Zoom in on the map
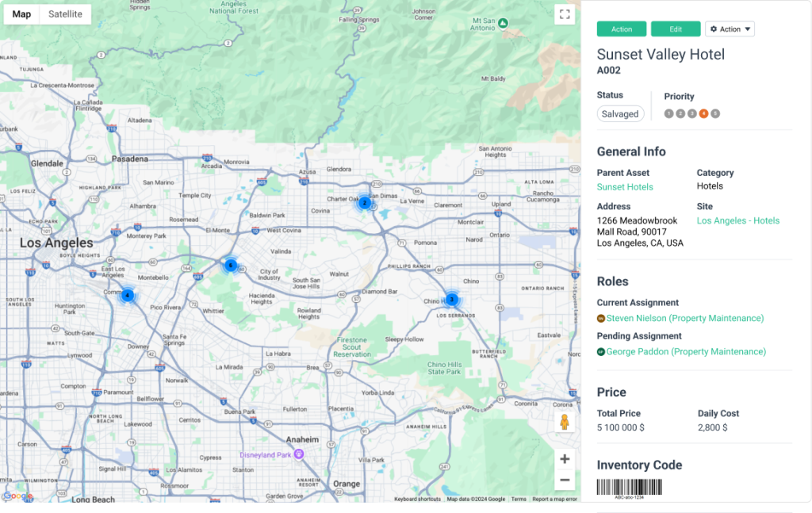The image size is (812, 513). tap(565, 458)
